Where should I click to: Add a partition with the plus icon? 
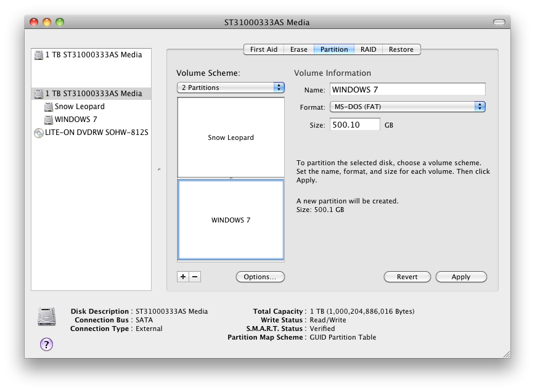coord(182,277)
